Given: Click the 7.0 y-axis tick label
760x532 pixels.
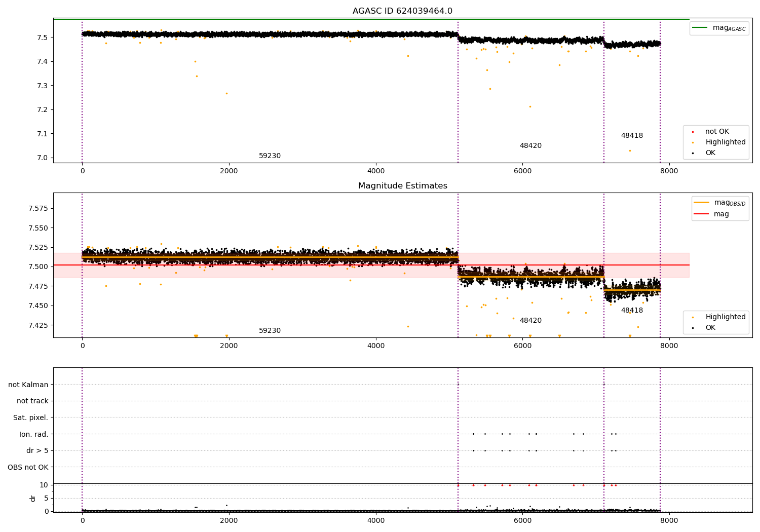Looking at the screenshot, I should [x=43, y=158].
